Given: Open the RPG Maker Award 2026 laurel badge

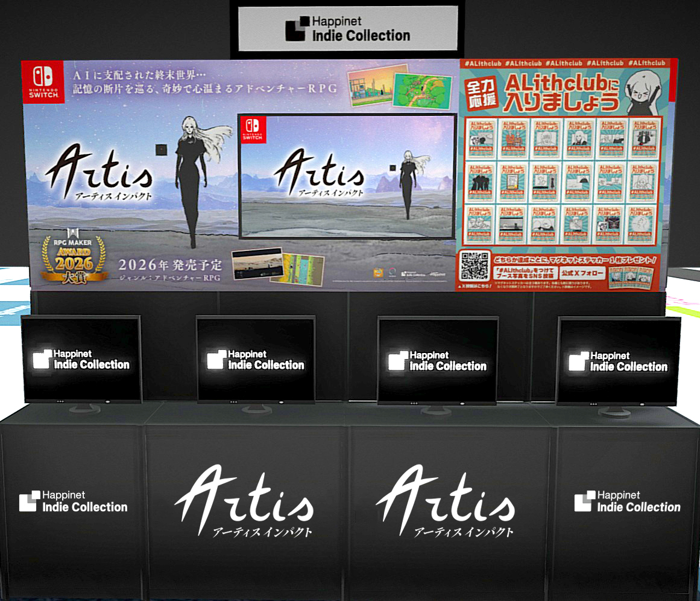Looking at the screenshot, I should click(74, 256).
